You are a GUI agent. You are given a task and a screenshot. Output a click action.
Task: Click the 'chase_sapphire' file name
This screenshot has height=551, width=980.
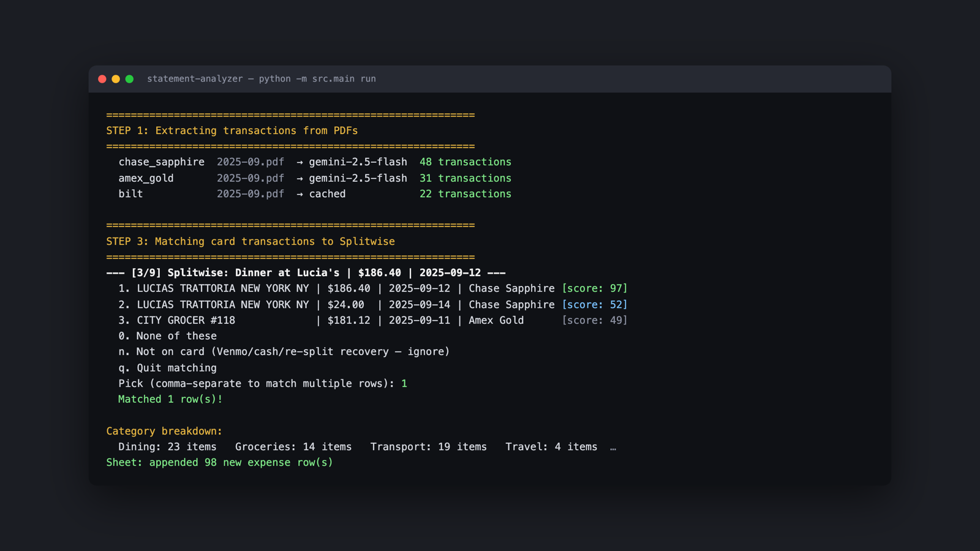162,162
